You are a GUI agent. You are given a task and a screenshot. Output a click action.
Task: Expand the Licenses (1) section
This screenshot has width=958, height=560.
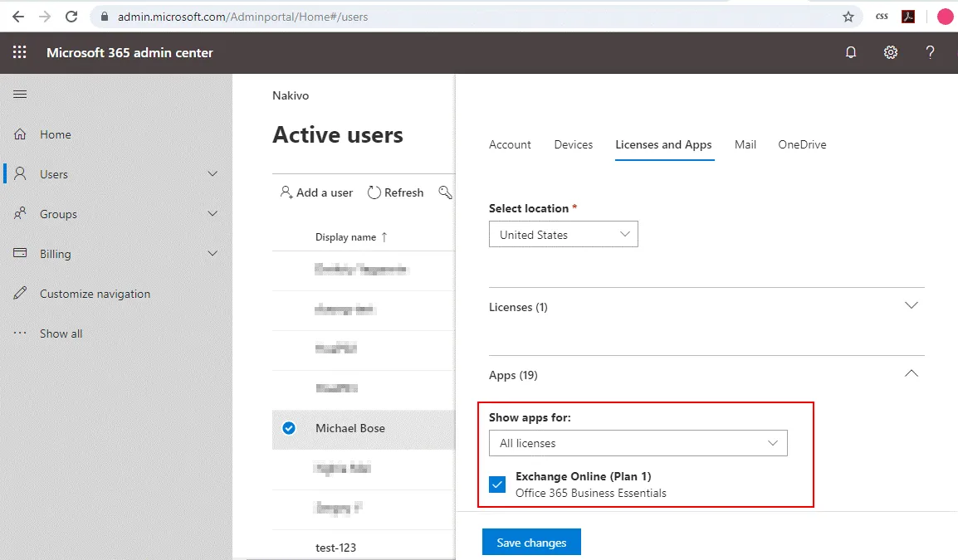(911, 306)
